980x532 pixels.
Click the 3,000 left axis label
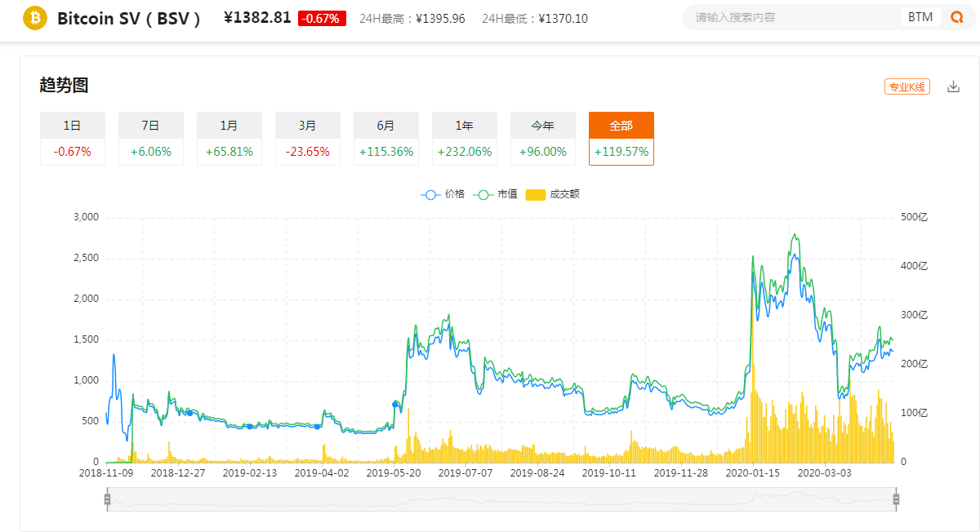86,217
